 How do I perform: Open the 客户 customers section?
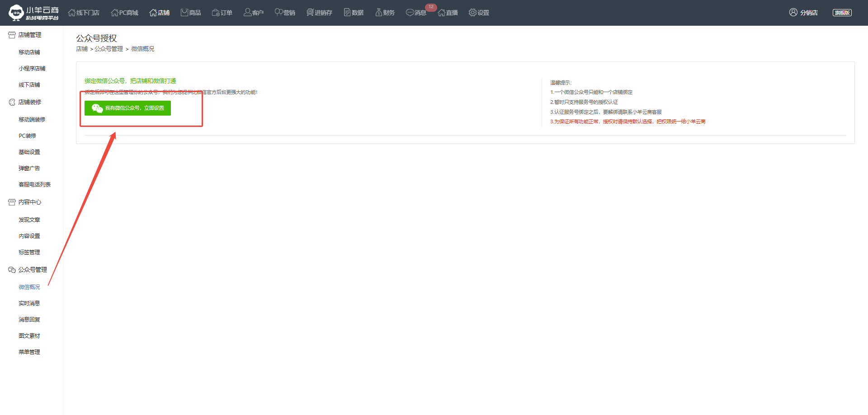253,13
